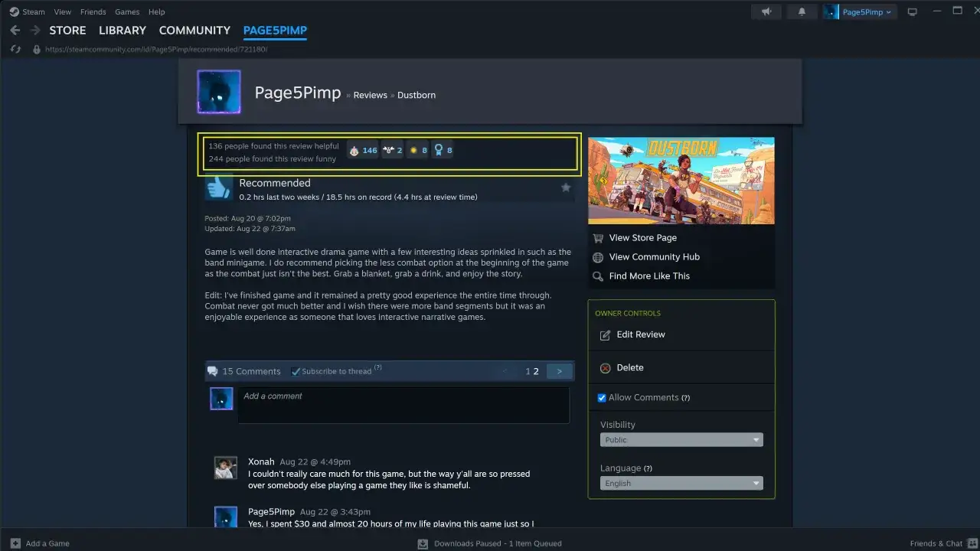Click the ribbon medal award showing 8
This screenshot has width=980, height=551.
pos(438,150)
